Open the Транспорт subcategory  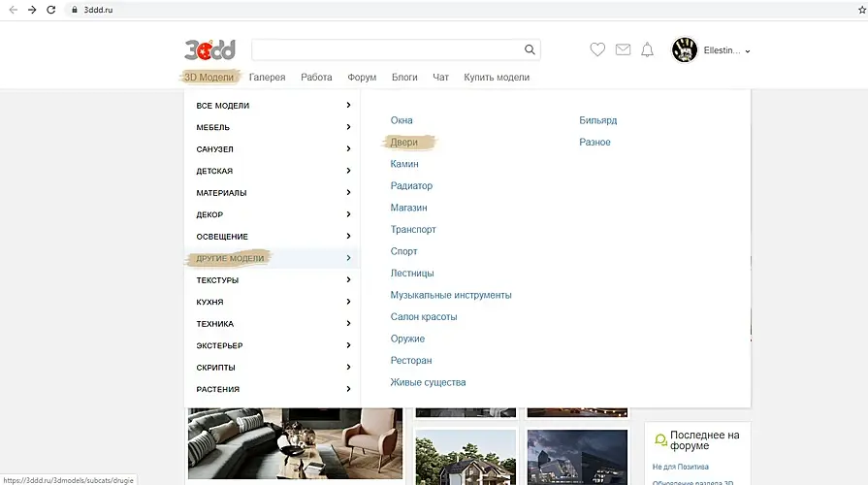413,229
